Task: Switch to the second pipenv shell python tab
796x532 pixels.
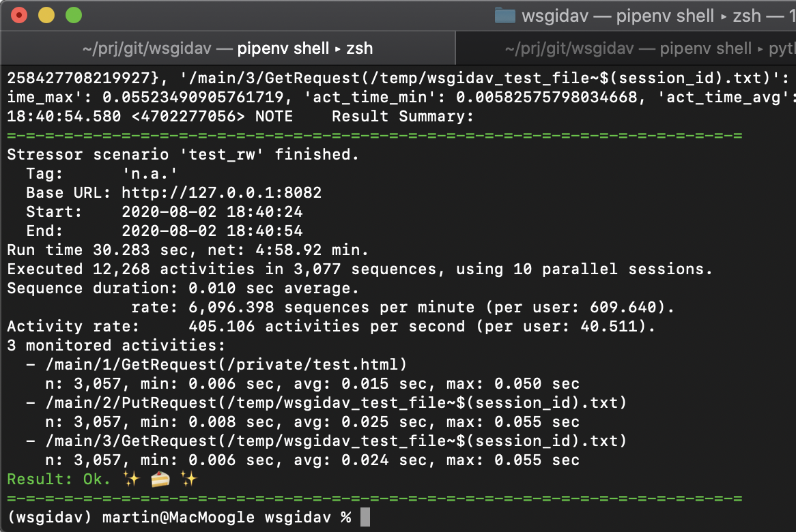Action: tap(627, 48)
